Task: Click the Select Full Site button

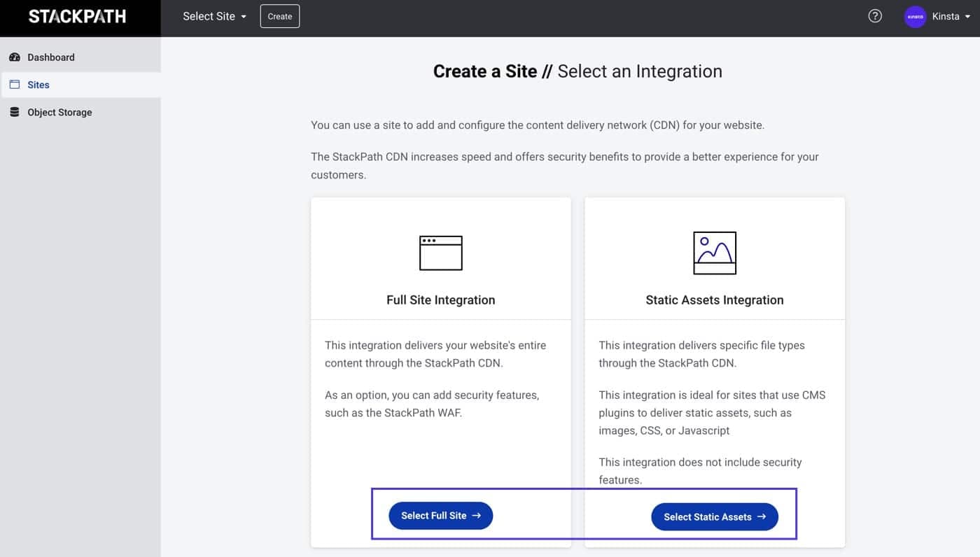Action: point(440,516)
